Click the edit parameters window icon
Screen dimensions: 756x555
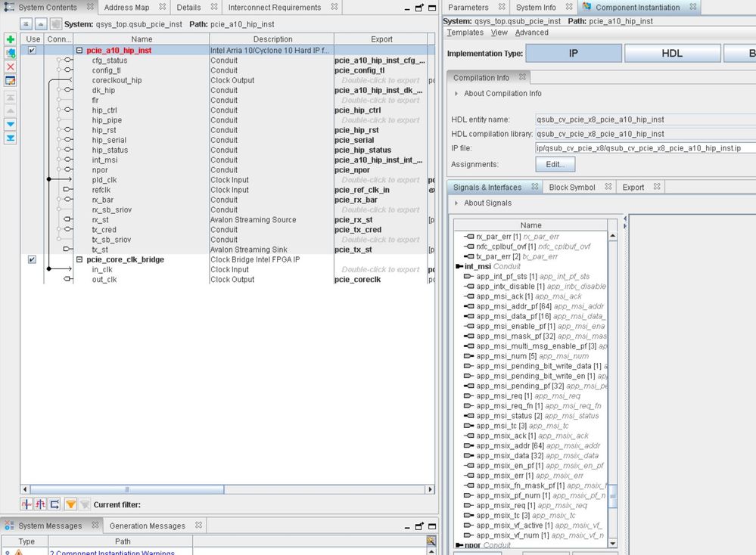(10, 80)
